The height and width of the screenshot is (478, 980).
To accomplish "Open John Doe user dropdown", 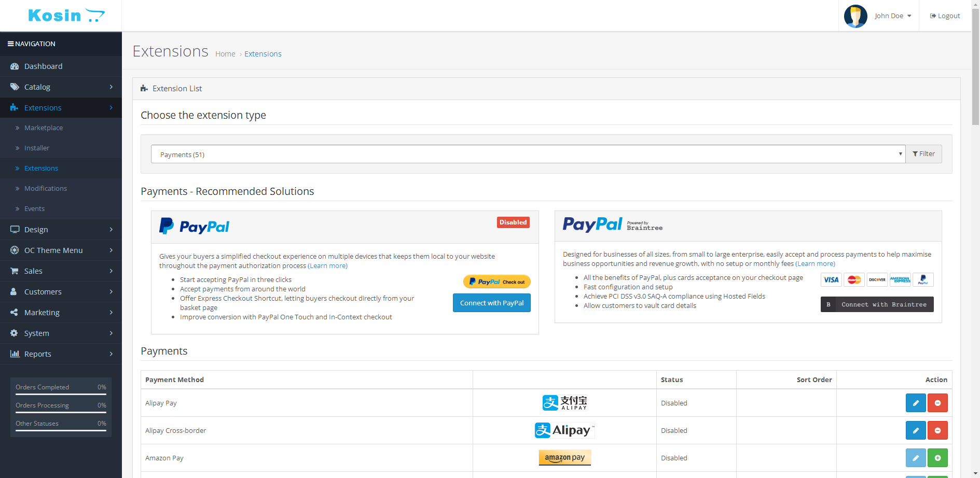I will 893,16.
